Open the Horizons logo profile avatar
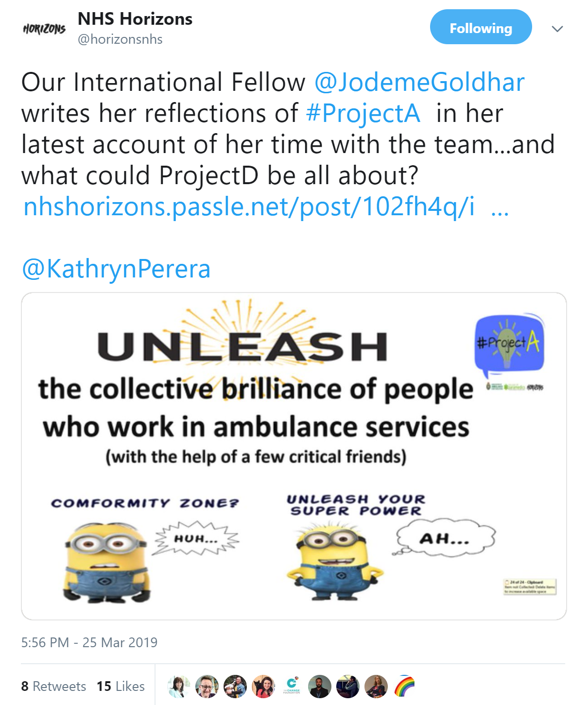The height and width of the screenshot is (705, 588). pyautogui.click(x=44, y=29)
